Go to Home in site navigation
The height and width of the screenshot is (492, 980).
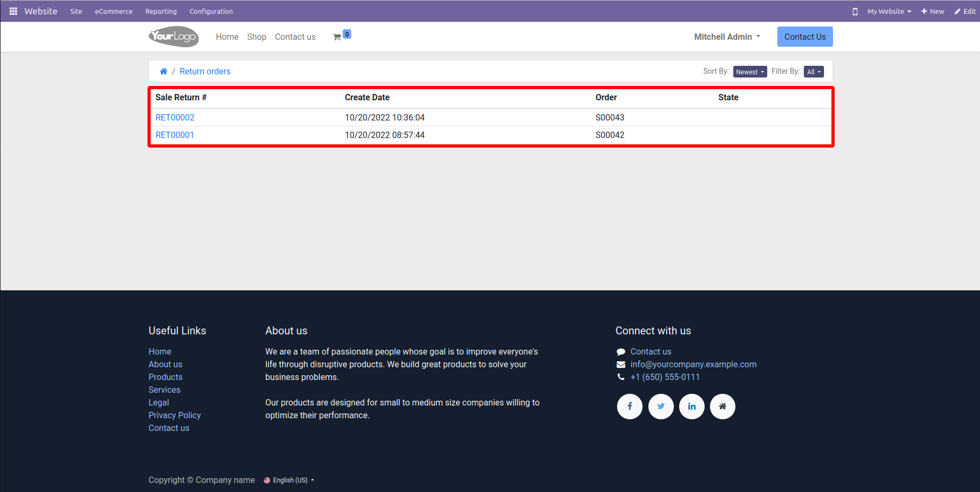(227, 37)
